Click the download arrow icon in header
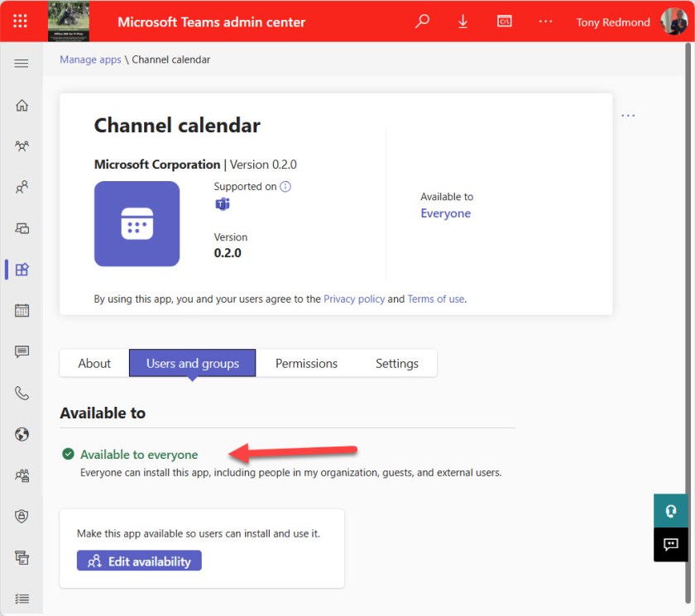Screen dimensions: 695x616 click(x=463, y=21)
